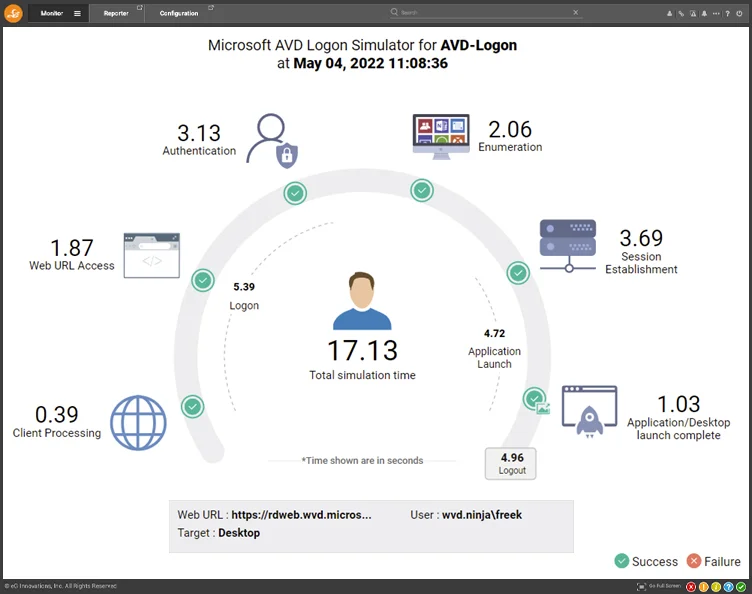Screen dimensions: 752x594
Task: Click the Client Processing success checkmark
Action: [x=192, y=407]
